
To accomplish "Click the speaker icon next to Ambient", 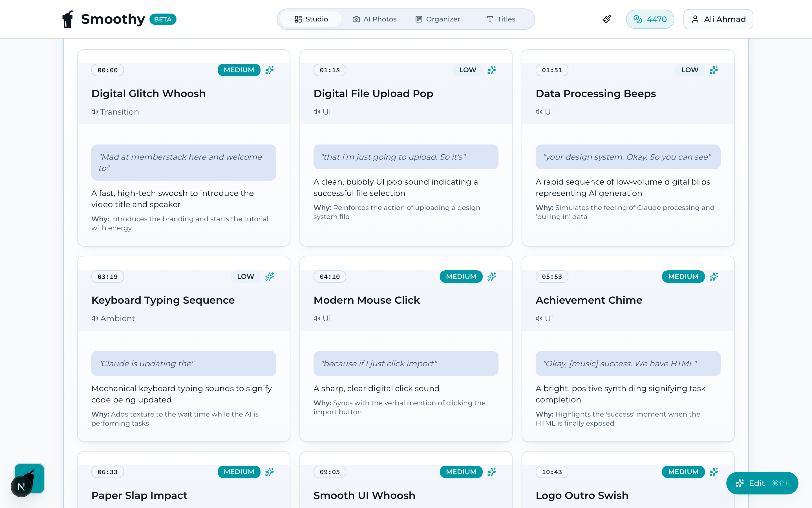I will (95, 319).
